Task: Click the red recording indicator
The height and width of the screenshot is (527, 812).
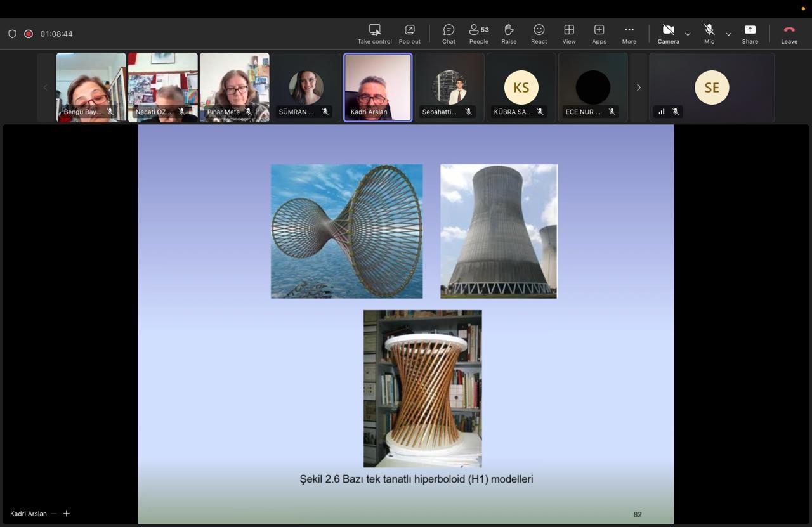Action: point(29,34)
